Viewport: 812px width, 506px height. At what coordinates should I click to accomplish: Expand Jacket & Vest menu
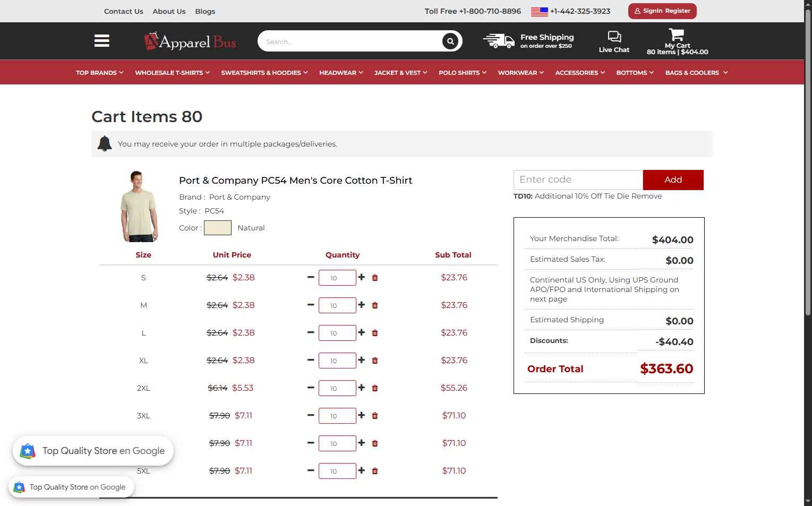tap(400, 73)
